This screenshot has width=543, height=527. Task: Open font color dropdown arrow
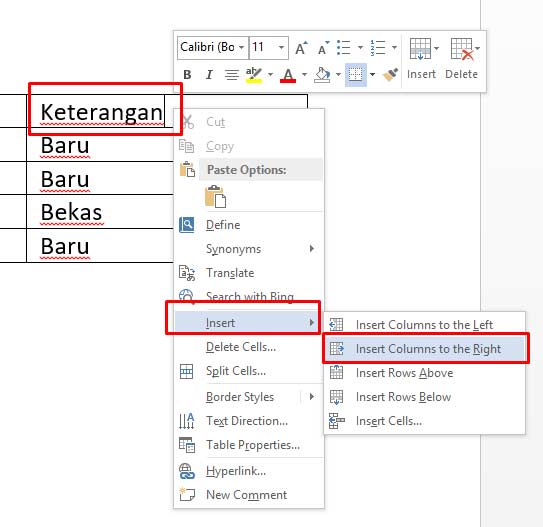pyautogui.click(x=304, y=74)
